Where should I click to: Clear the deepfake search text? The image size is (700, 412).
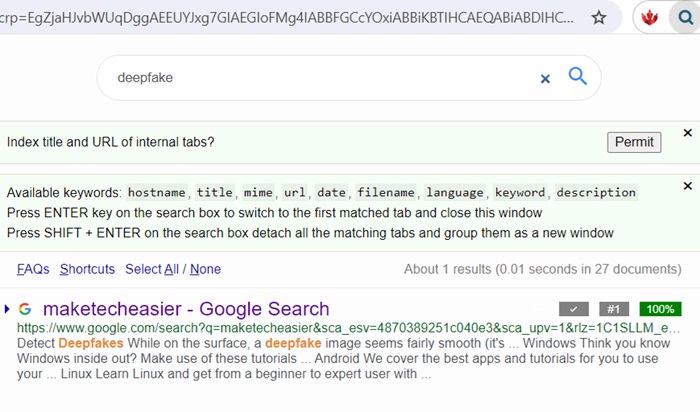coord(545,79)
